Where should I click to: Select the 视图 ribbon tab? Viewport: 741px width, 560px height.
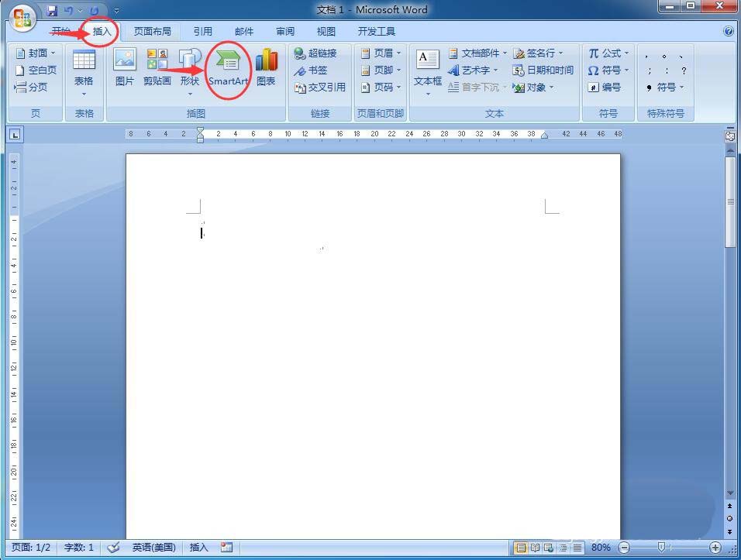[x=326, y=32]
